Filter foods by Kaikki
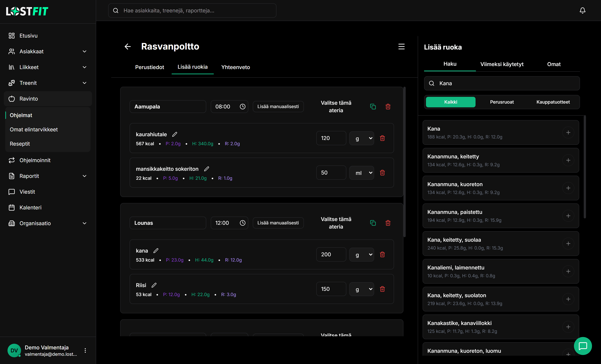 coord(451,102)
